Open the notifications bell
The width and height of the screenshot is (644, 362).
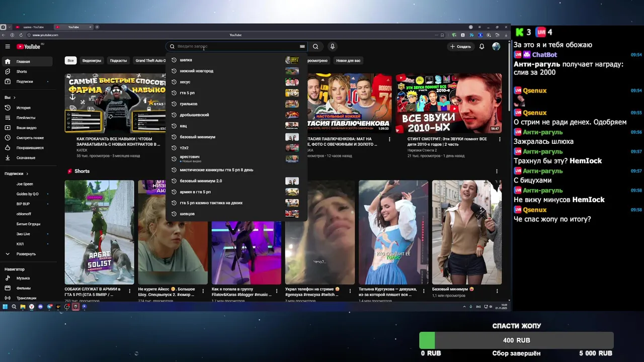click(481, 46)
